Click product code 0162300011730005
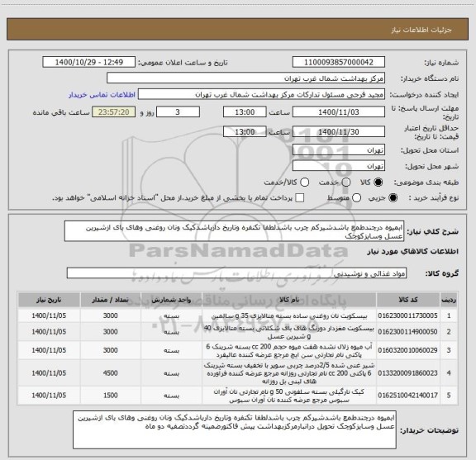The image size is (476, 460). coord(407,315)
